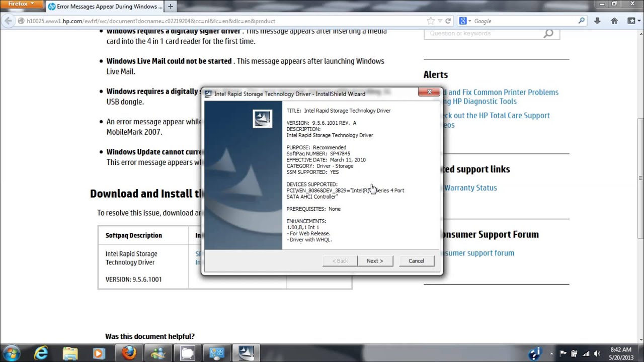This screenshot has height=362, width=644.
Task: Open the Firefox application menu
Action: coord(21,4)
